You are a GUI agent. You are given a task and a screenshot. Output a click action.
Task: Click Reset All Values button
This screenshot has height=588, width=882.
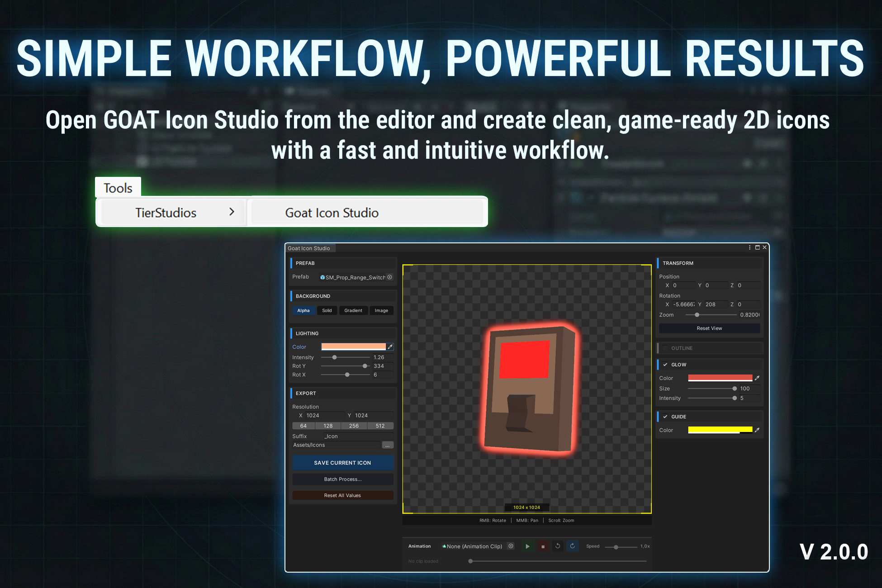tap(343, 496)
